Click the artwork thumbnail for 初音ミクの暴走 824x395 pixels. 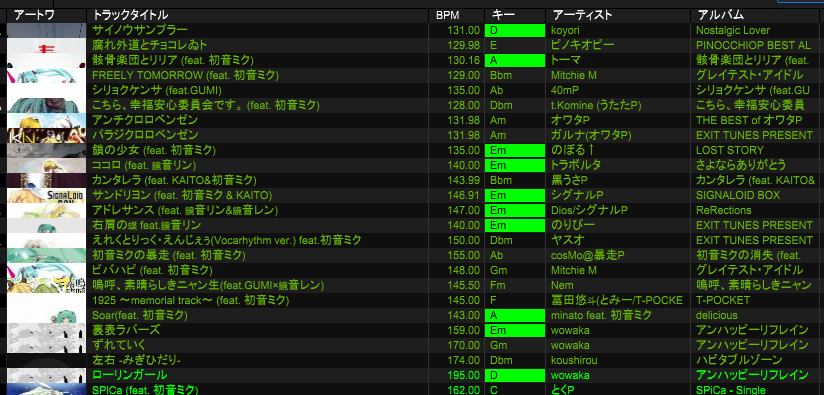pyautogui.click(x=46, y=255)
